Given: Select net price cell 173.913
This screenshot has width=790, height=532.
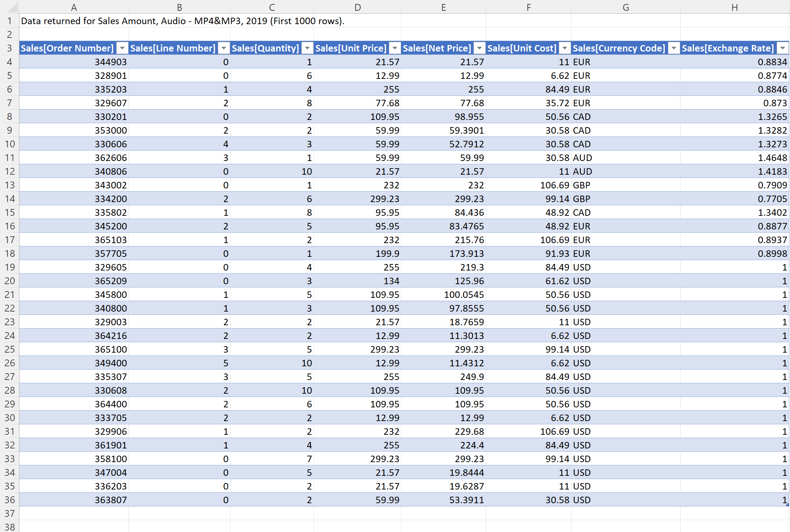Looking at the screenshot, I should (444, 254).
